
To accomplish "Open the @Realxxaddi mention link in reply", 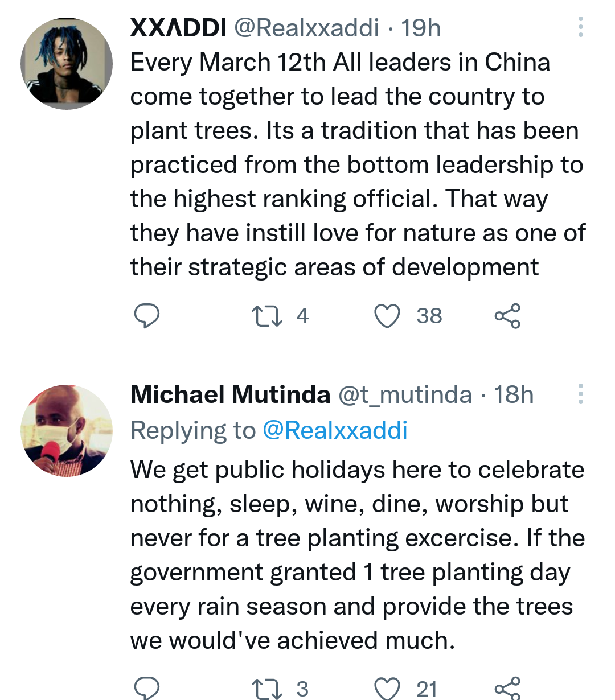I will point(335,430).
